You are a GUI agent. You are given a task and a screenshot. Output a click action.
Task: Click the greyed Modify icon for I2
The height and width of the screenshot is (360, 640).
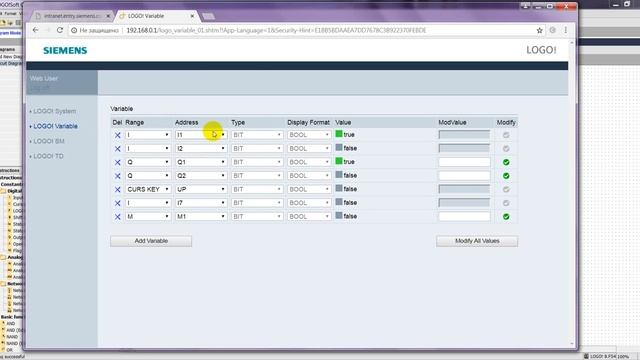(506, 149)
